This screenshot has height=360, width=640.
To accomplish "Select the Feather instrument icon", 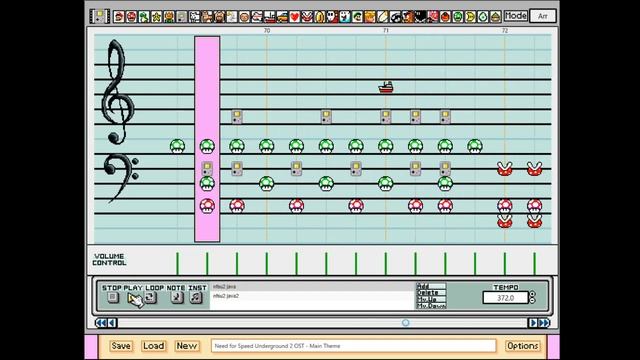I will click(383, 17).
